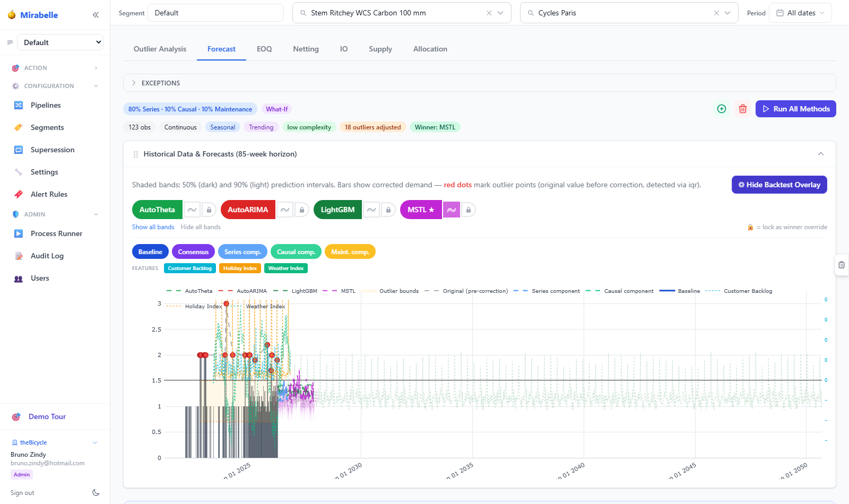Toggle dark mode moon icon
Screen dimensions: 849x504
96,492
